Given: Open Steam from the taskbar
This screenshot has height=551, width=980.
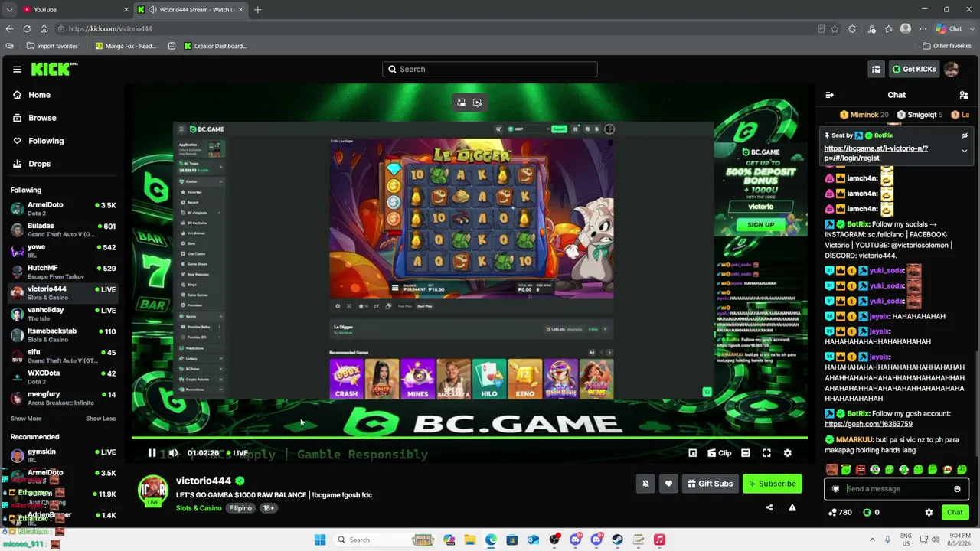Looking at the screenshot, I should (x=617, y=540).
